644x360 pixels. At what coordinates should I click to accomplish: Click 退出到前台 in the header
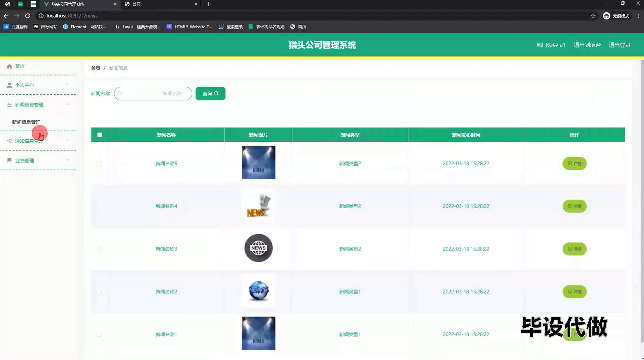(x=587, y=45)
